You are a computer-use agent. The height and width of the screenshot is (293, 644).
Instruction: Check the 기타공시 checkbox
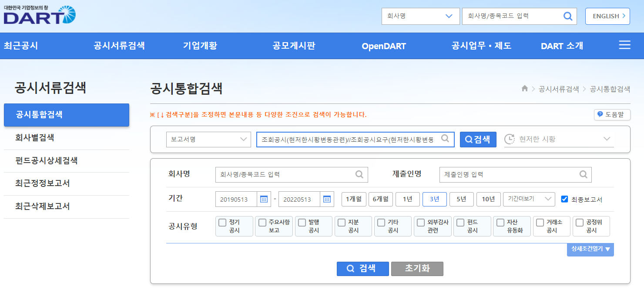coord(381,223)
